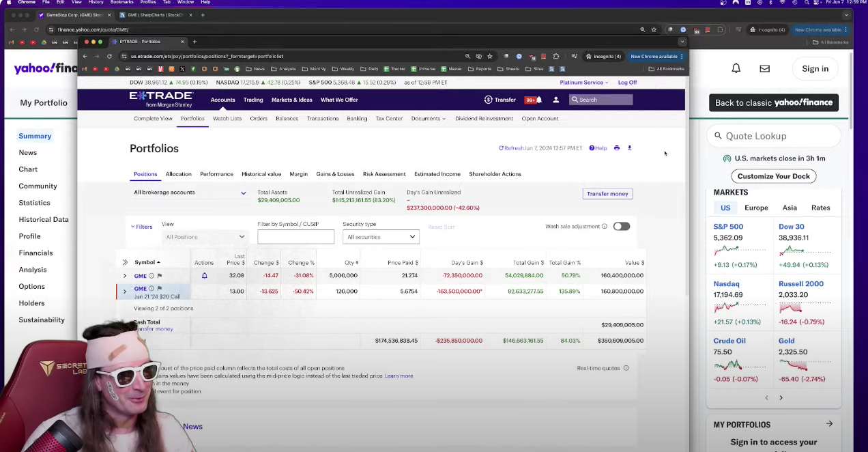Click the Learn more link
This screenshot has width=868, height=452.
(x=399, y=376)
